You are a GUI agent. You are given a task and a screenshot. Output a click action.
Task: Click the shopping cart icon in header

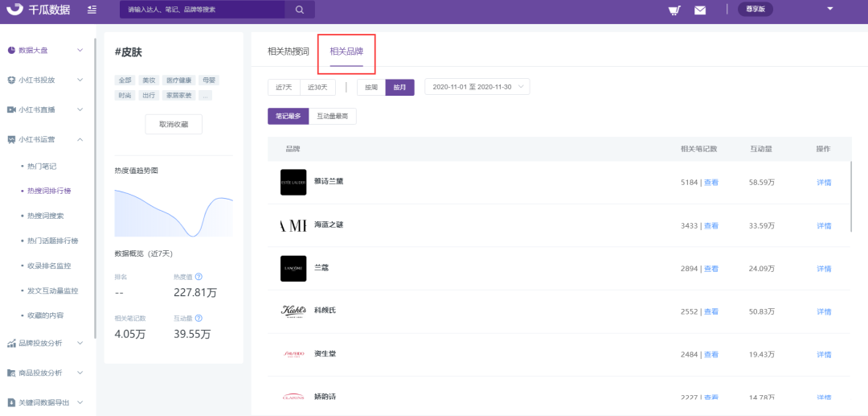click(x=674, y=10)
